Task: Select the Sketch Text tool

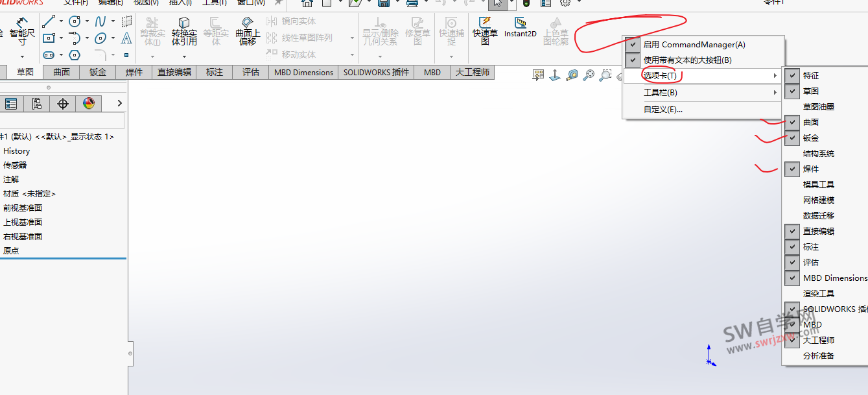Action: (x=126, y=39)
